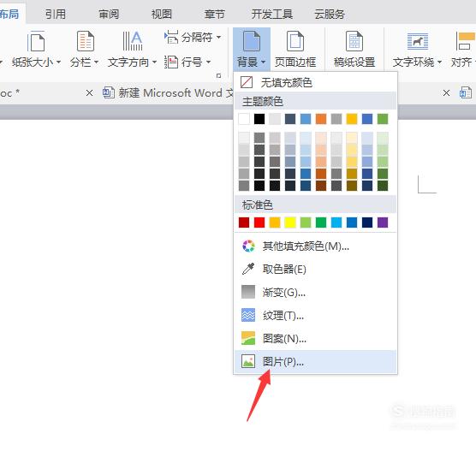Click the texture (纹理) fill icon
476x451 pixels.
click(x=248, y=315)
